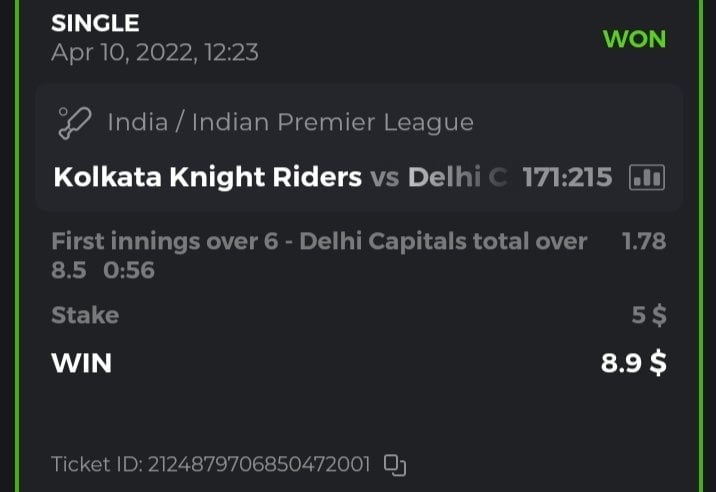Click the 171:215 match score
The image size is (716, 492).
point(567,178)
